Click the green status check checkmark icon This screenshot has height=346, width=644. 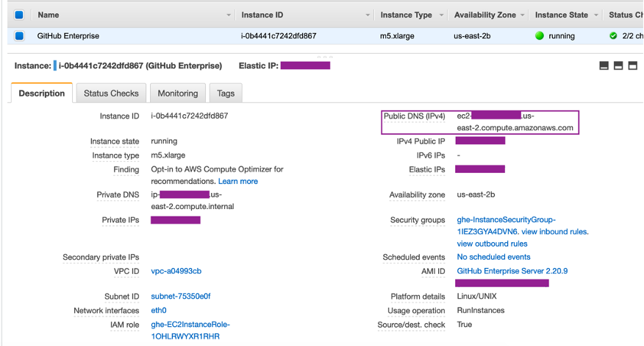[613, 36]
